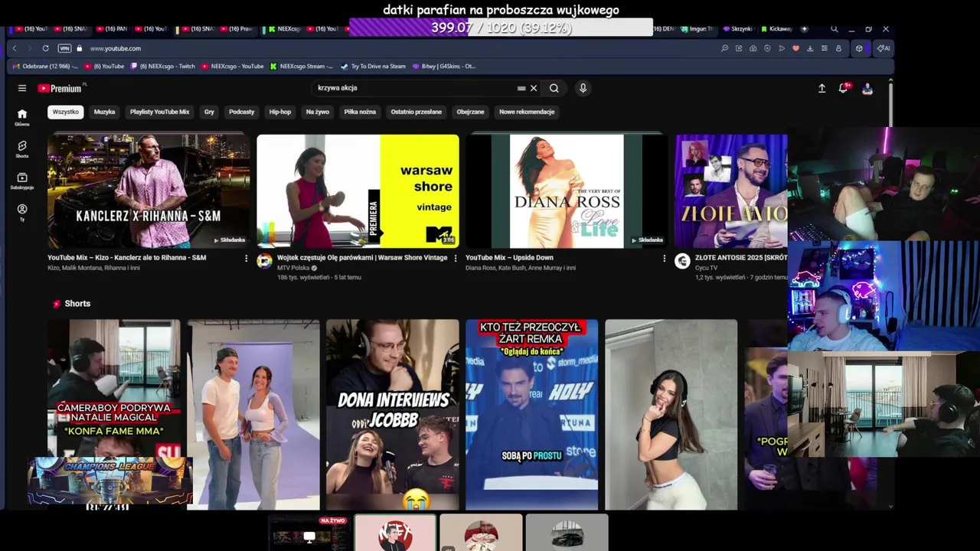The width and height of the screenshot is (980, 551).
Task: Click the donation goal progress bar
Action: (501, 28)
